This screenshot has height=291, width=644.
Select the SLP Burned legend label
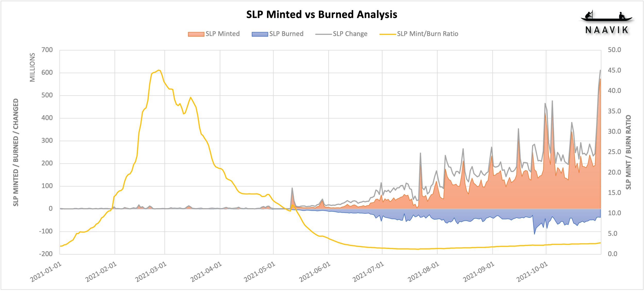(286, 34)
